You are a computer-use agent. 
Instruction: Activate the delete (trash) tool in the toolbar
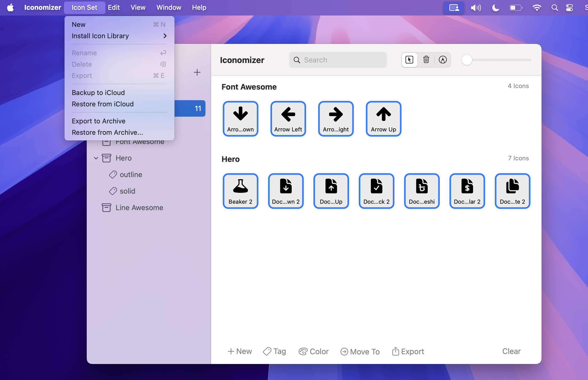click(x=426, y=60)
